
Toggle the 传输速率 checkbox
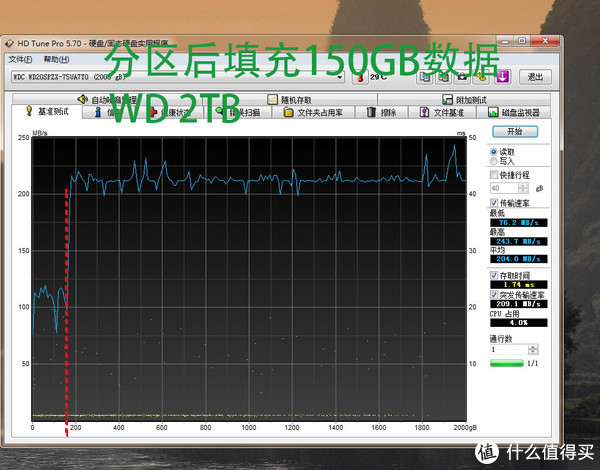(x=494, y=202)
